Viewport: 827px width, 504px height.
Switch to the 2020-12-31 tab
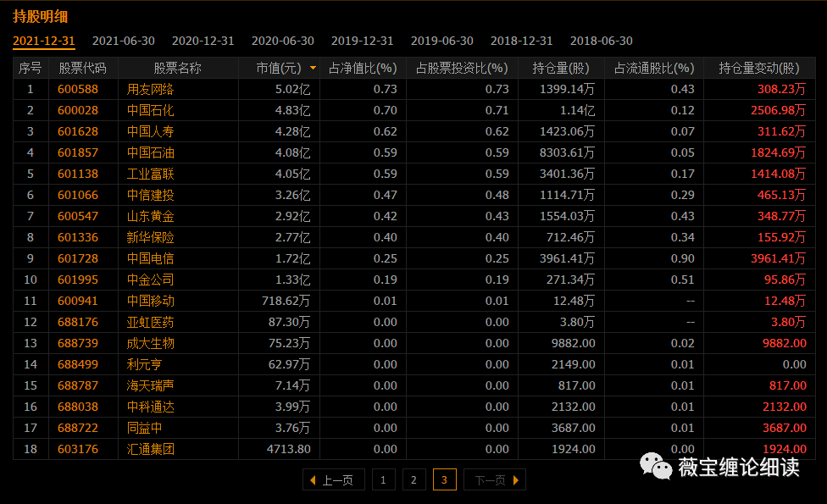click(203, 42)
